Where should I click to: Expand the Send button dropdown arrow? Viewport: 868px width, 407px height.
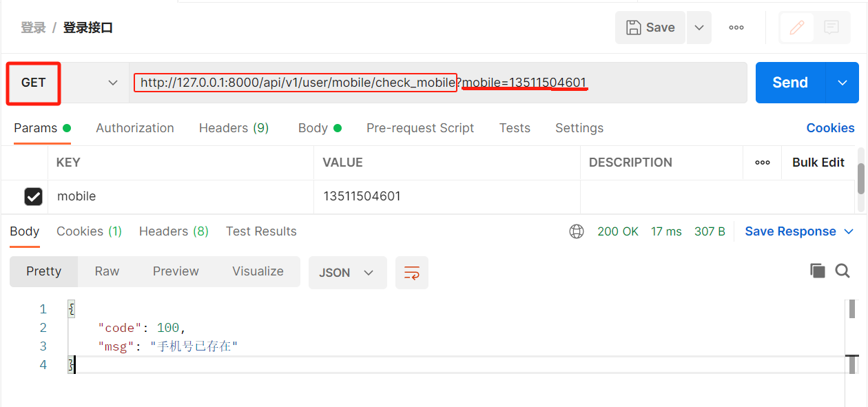pyautogui.click(x=842, y=83)
